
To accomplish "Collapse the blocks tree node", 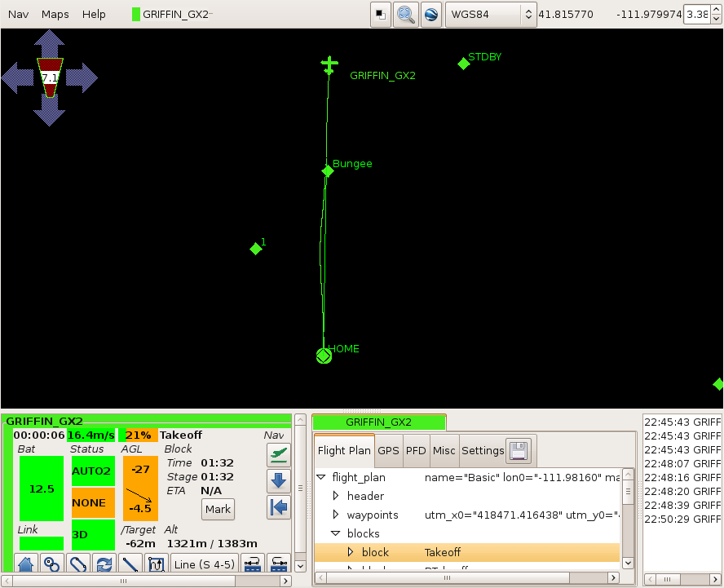I will point(336,533).
